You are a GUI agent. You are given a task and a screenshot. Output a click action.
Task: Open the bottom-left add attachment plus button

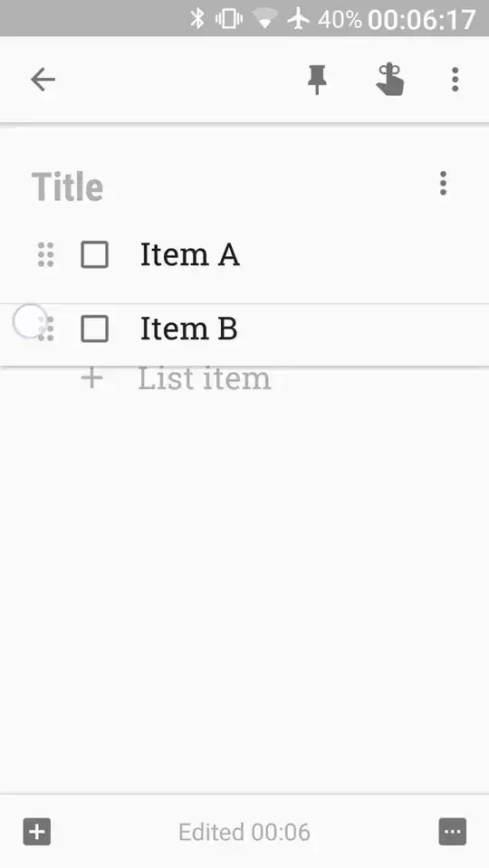[x=37, y=832]
